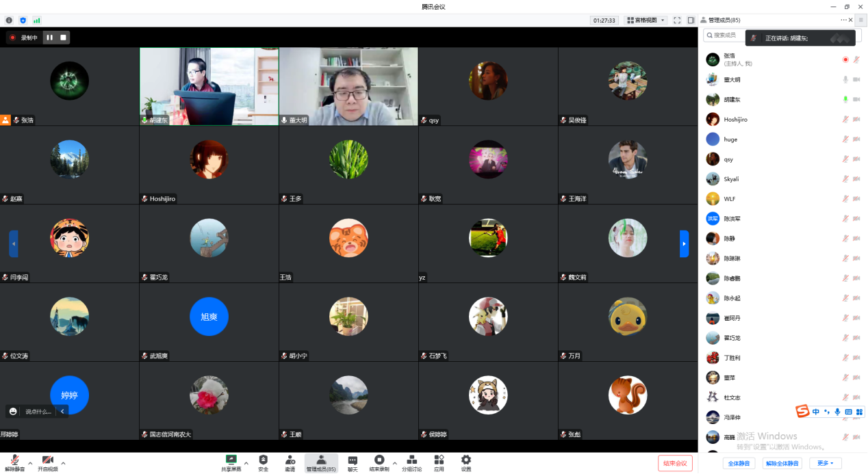The height and width of the screenshot is (474, 868).
Task: Pause the recording in 录制中 bar
Action: pos(50,38)
